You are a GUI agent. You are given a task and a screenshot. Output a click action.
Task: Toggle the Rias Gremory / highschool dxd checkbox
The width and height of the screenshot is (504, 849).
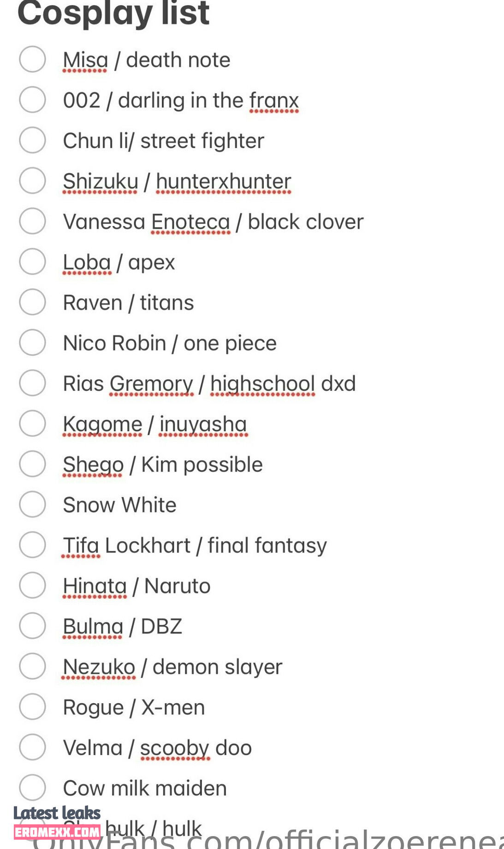32,383
